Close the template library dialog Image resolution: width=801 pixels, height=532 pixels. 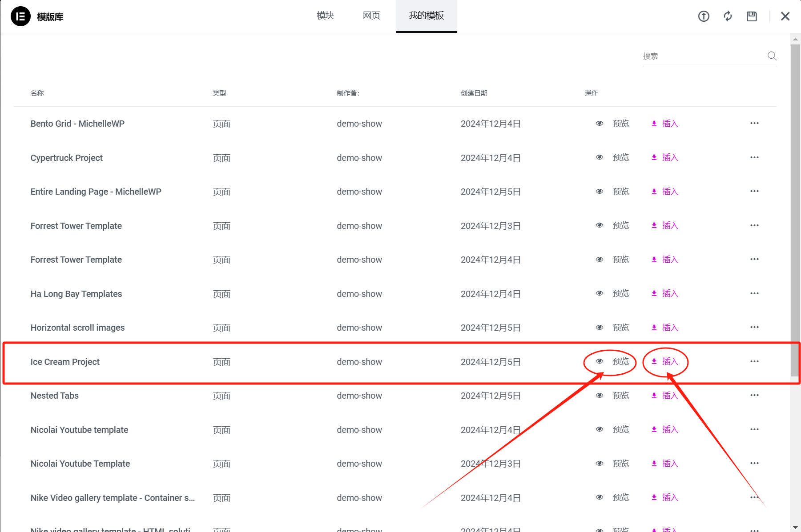coord(785,16)
